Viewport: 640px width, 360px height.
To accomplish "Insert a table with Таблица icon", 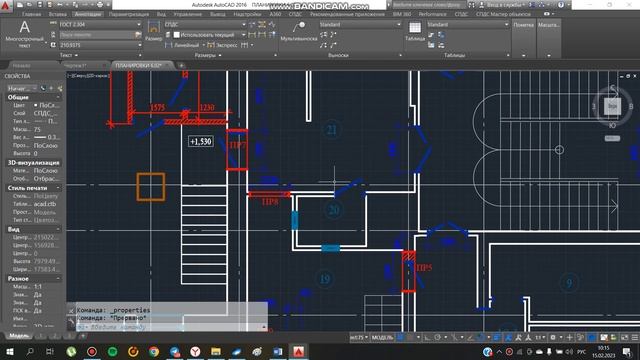I will pyautogui.click(x=415, y=31).
